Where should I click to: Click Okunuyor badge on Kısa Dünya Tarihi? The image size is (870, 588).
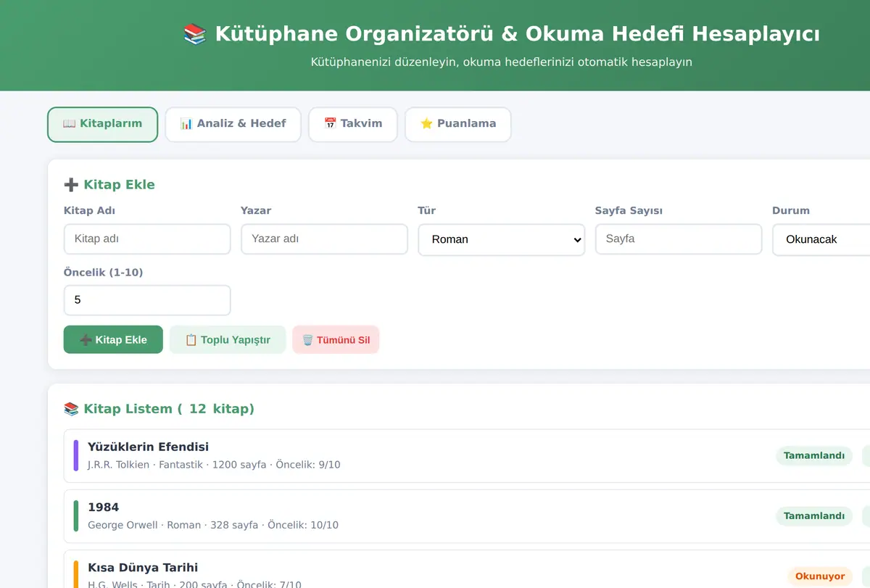(x=820, y=576)
